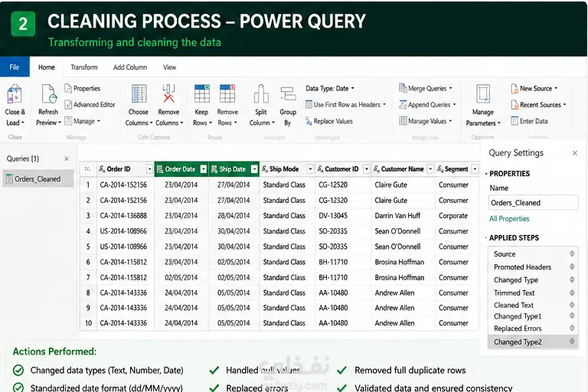Open settings gear for Trimmed Text step
Viewport: 588px width, 392px height.
click(x=572, y=292)
